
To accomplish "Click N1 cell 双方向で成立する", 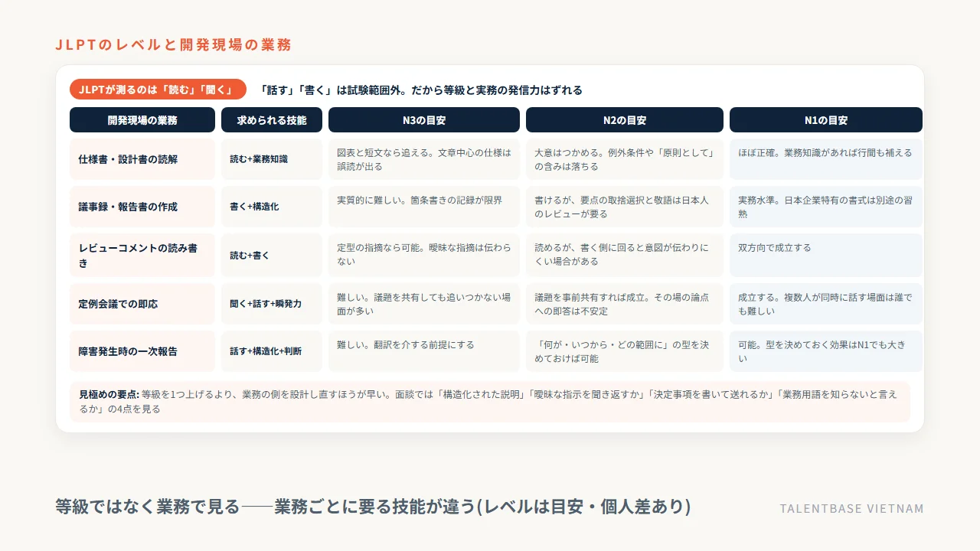I will point(826,255).
